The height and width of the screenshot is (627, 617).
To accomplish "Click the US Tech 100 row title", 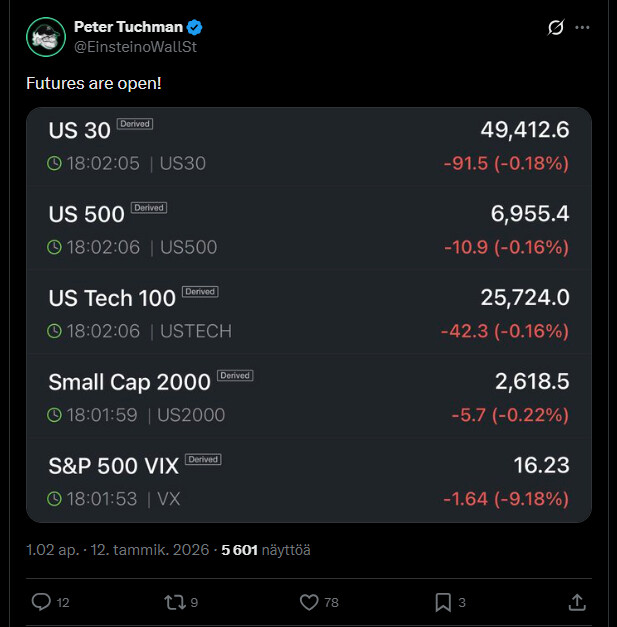I will point(112,298).
